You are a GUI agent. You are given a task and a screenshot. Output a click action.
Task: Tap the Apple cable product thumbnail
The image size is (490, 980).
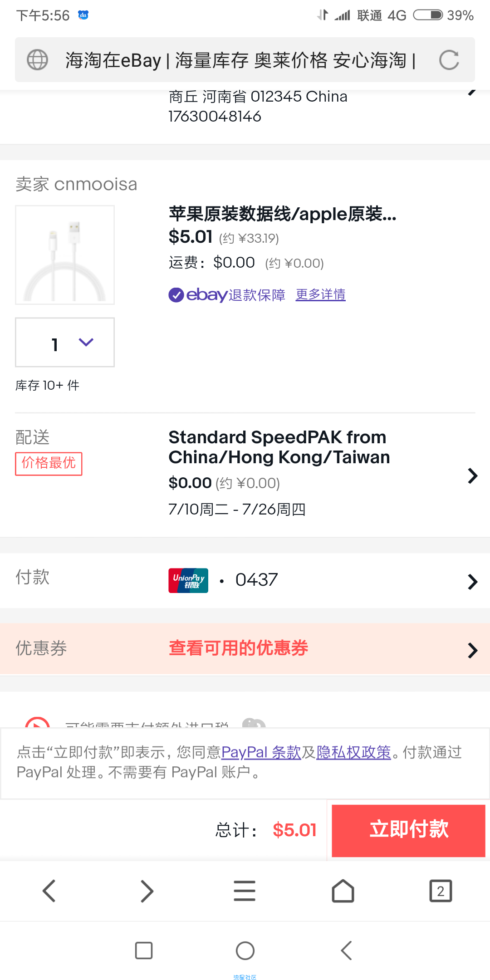65,255
